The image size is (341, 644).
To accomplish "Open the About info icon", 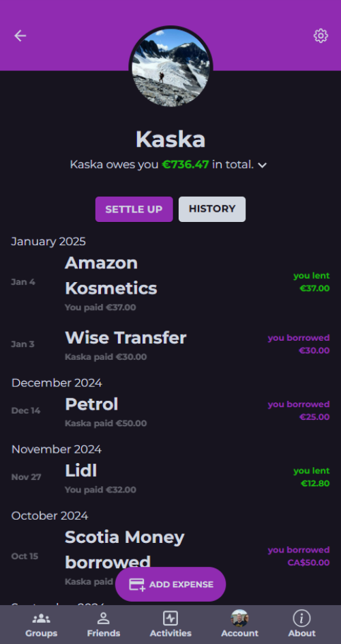I will pyautogui.click(x=301, y=618).
